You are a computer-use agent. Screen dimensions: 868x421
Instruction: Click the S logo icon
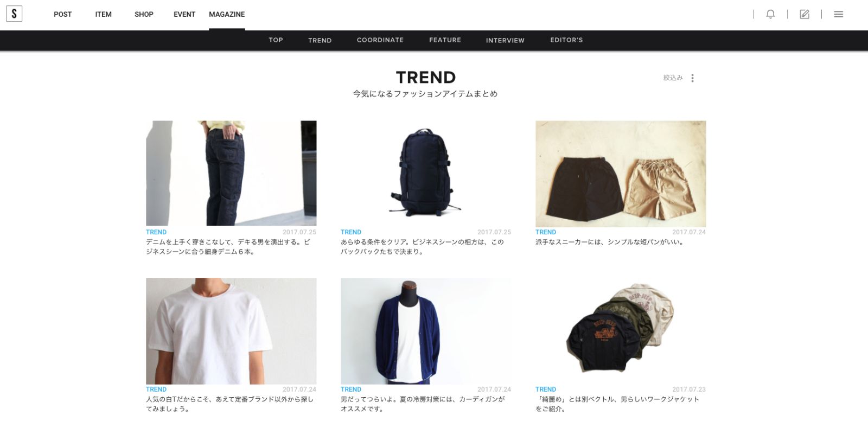[x=14, y=14]
